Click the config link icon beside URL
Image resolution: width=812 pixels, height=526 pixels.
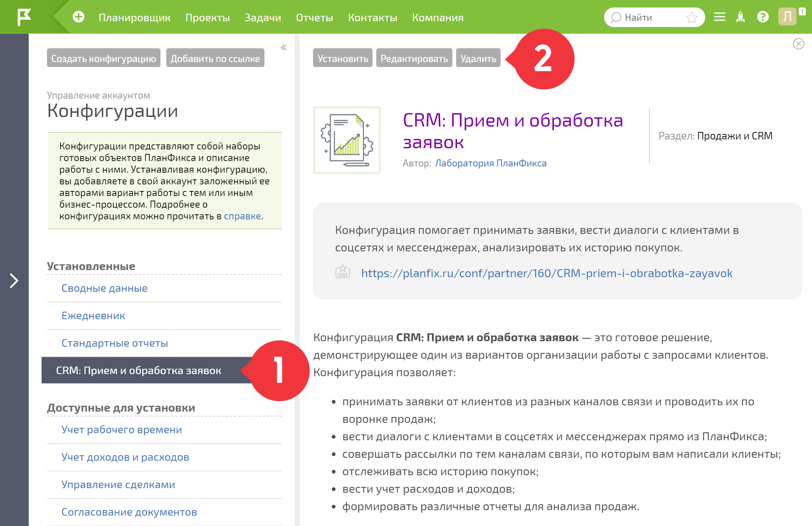(343, 272)
